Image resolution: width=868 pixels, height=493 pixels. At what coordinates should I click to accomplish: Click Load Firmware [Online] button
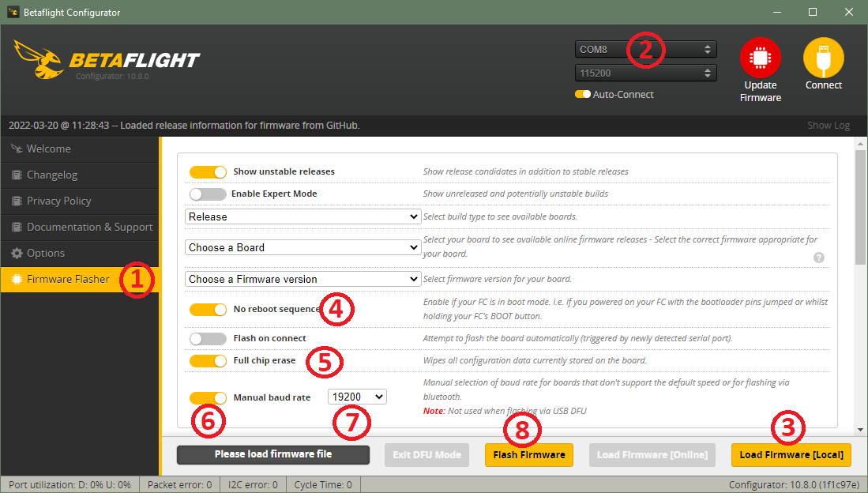pyautogui.click(x=652, y=455)
